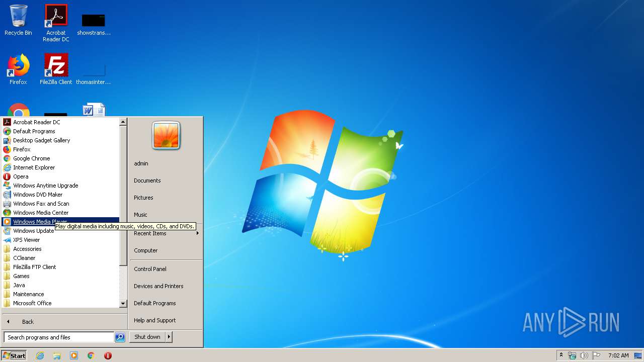
Task: Open Acrobat Reader DC desktop shortcut
Action: pyautogui.click(x=56, y=23)
